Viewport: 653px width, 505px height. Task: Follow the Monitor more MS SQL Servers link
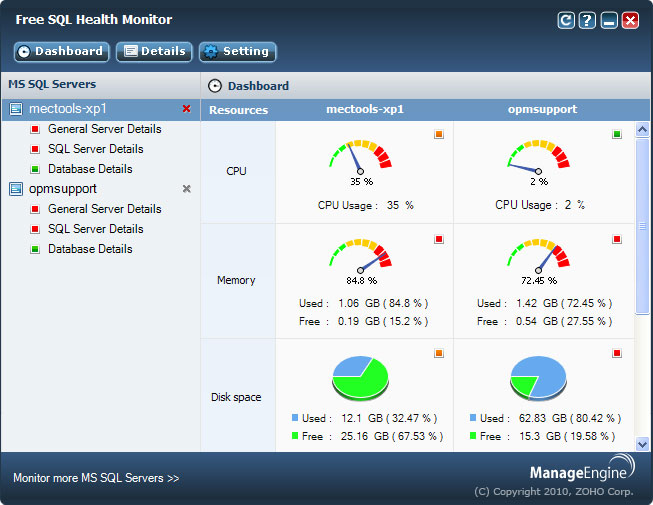pos(96,478)
